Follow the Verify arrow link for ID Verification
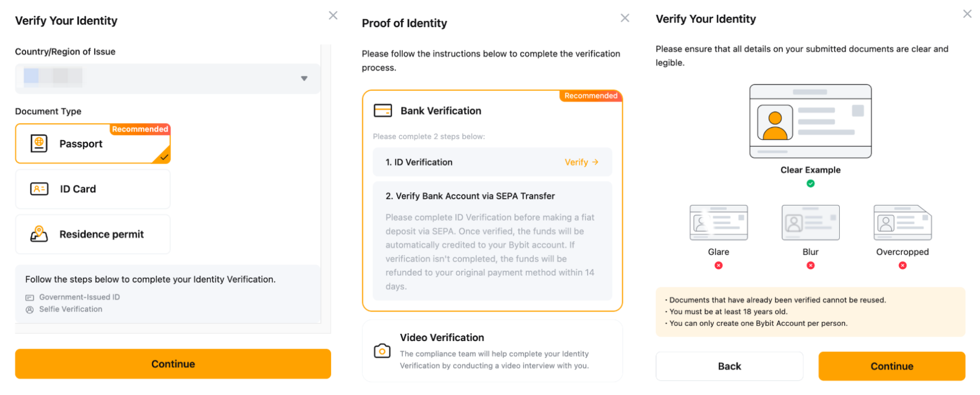 click(581, 162)
